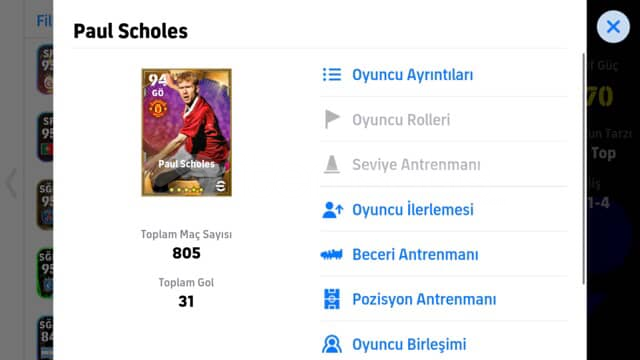This screenshot has height=360, width=640.
Task: Click the cone icon for Seviye Antrenmanı
Action: (332, 164)
